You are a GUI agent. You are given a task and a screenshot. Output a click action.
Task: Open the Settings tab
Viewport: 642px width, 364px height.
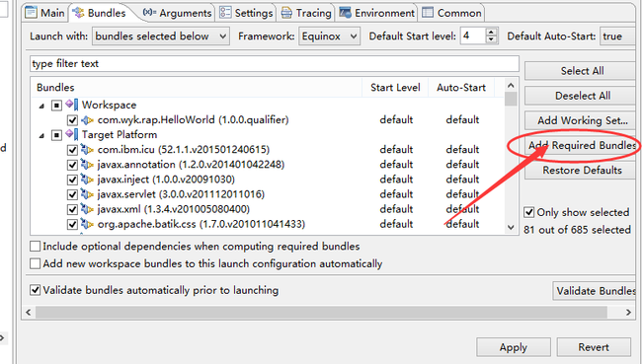246,13
